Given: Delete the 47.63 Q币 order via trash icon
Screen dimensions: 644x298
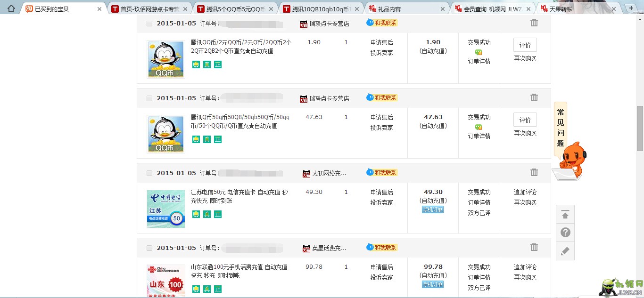Looking at the screenshot, I should pos(534,97).
